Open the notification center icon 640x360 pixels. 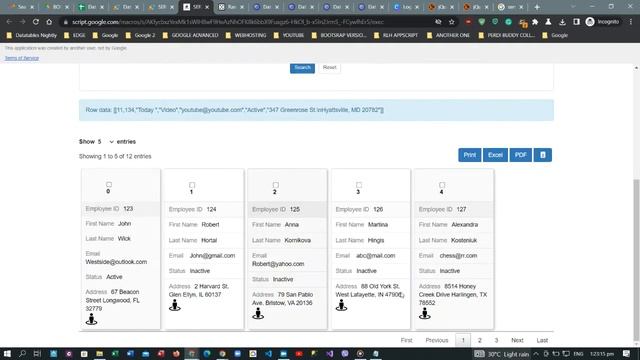tap(627, 353)
